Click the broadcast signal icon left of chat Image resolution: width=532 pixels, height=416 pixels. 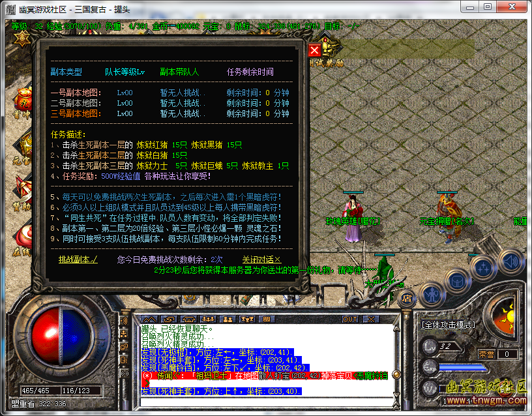pyautogui.click(x=124, y=374)
